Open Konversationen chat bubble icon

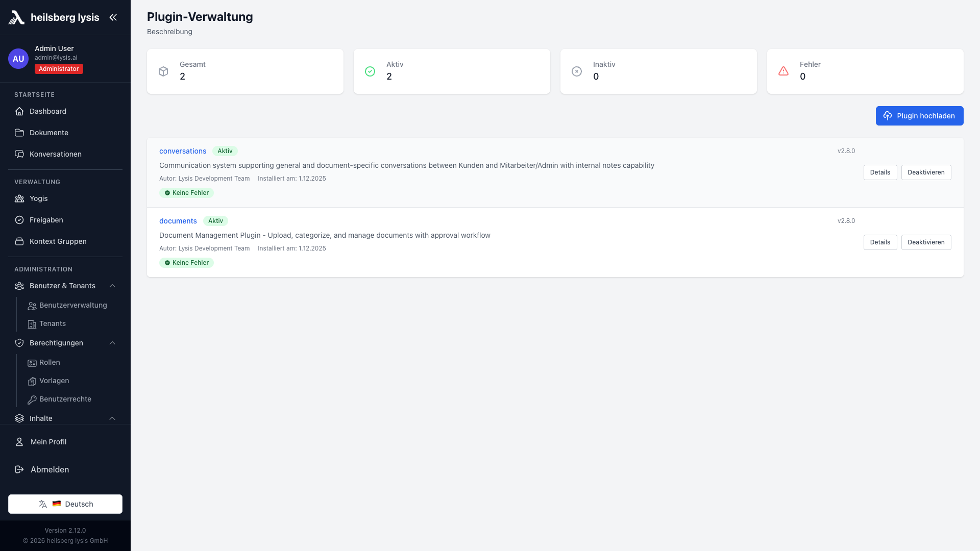pos(19,154)
